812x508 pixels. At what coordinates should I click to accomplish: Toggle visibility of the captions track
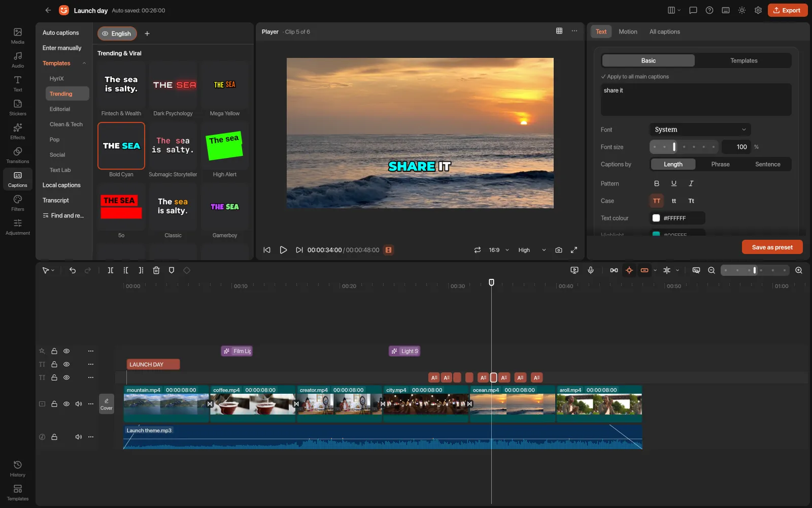click(66, 377)
